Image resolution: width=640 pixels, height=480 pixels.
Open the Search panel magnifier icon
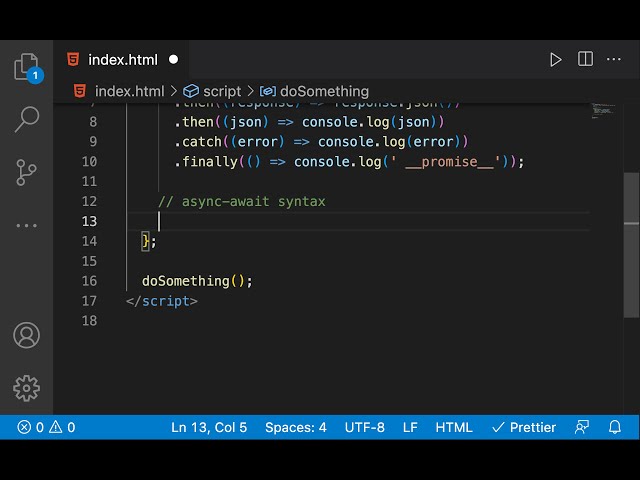pos(27,119)
